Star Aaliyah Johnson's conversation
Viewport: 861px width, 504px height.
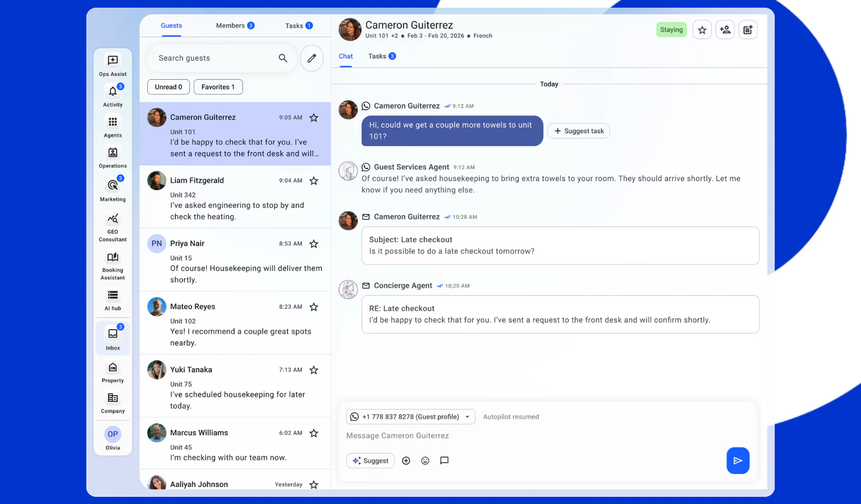point(314,484)
